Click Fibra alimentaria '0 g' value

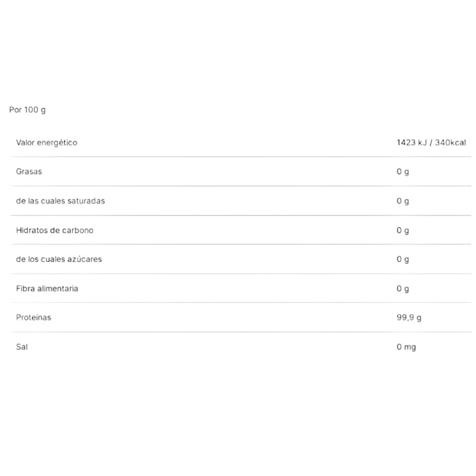[403, 288]
